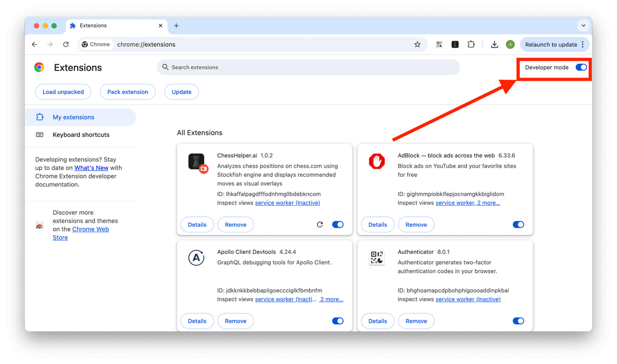Click the Search extensions field
This screenshot has width=617, height=364.
(308, 67)
